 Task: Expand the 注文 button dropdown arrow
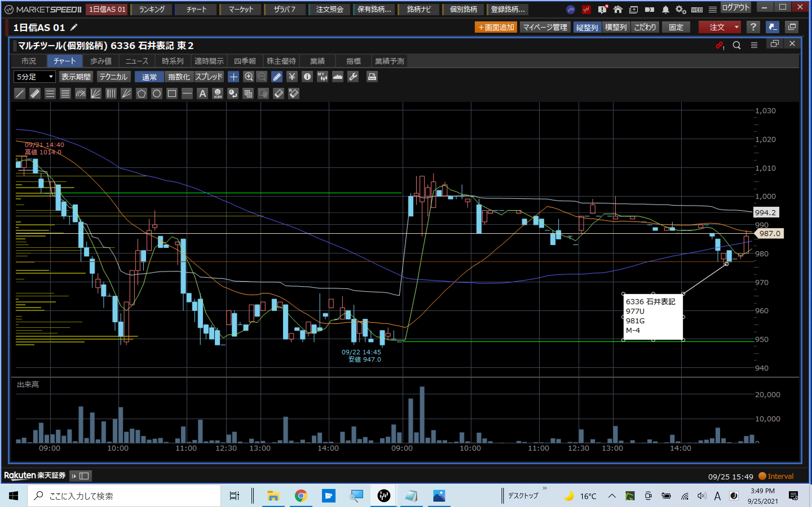click(x=736, y=27)
